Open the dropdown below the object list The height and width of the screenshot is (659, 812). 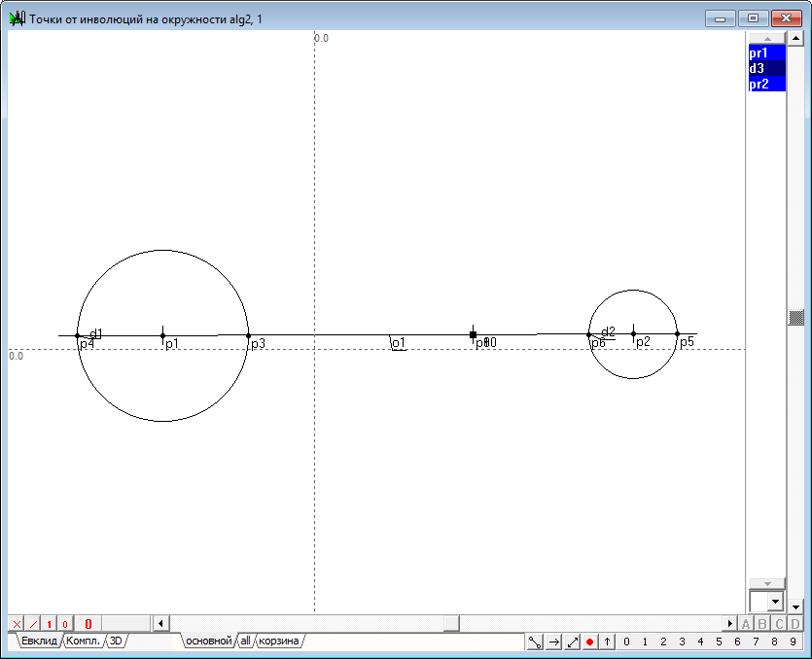[x=775, y=602]
